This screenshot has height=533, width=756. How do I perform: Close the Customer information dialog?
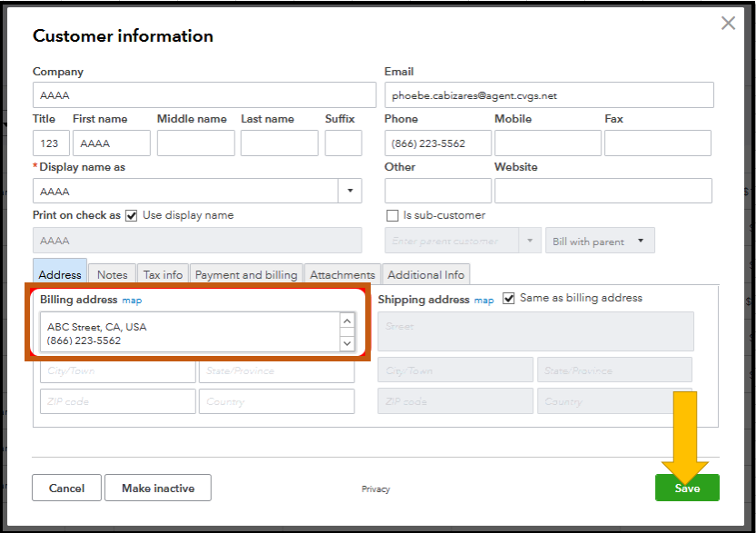pyautogui.click(x=728, y=23)
